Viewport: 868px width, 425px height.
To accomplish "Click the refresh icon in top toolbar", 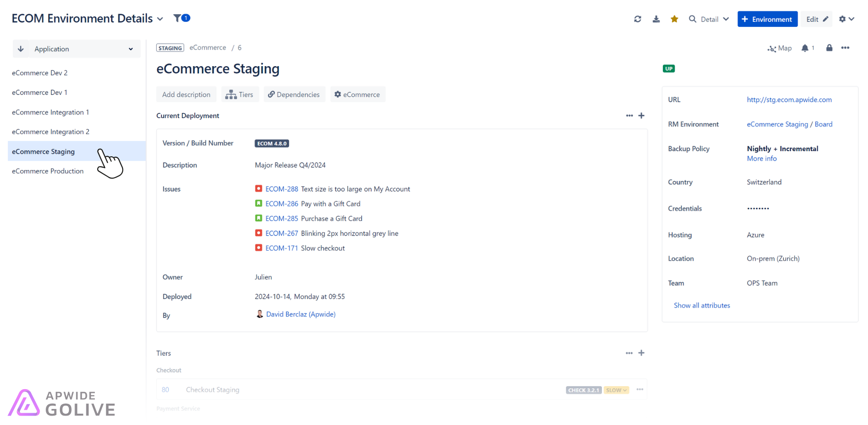I will coord(637,19).
